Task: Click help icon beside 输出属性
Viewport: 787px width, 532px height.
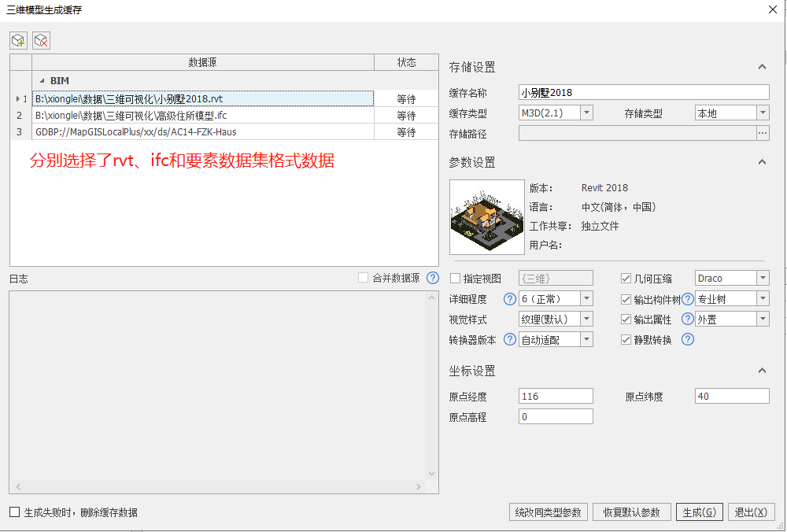Action: (x=687, y=320)
